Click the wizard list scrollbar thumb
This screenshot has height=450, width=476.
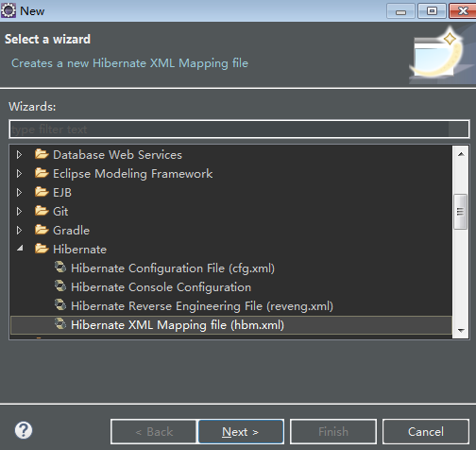coord(460,212)
